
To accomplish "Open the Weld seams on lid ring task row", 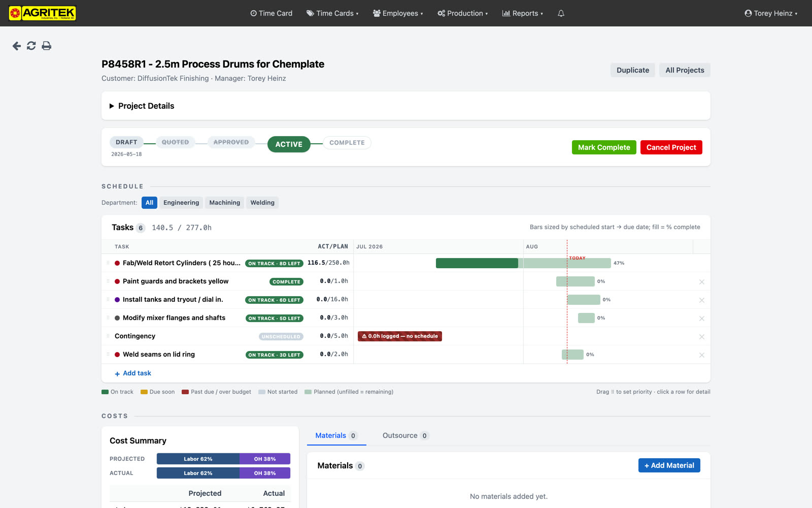I will 405,355.
